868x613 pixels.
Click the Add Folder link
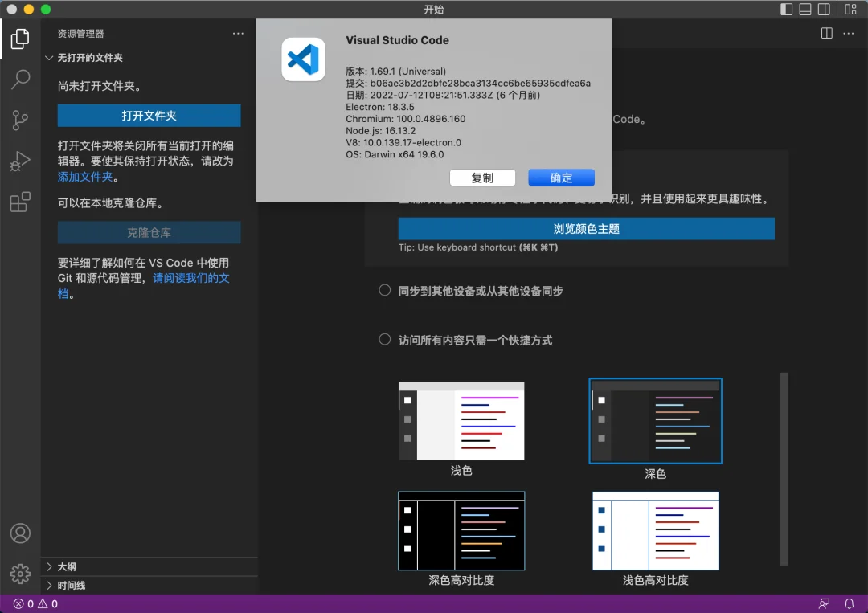(x=85, y=177)
